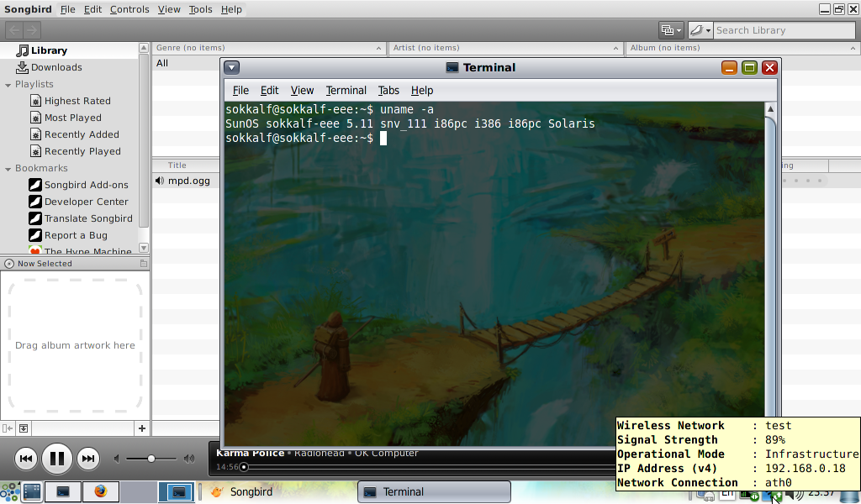861x504 pixels.
Task: Click the Drag album artwork drop area
Action: click(x=75, y=345)
